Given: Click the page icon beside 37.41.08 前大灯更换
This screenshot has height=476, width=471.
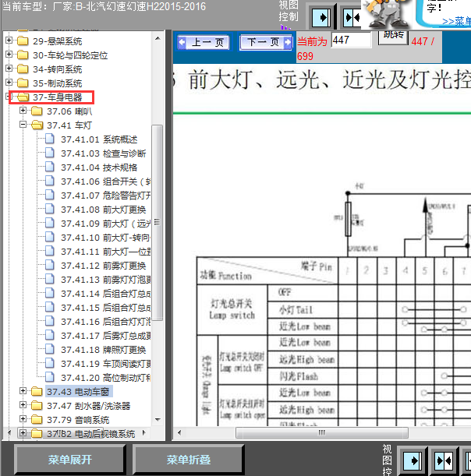Looking at the screenshot, I should point(50,209).
